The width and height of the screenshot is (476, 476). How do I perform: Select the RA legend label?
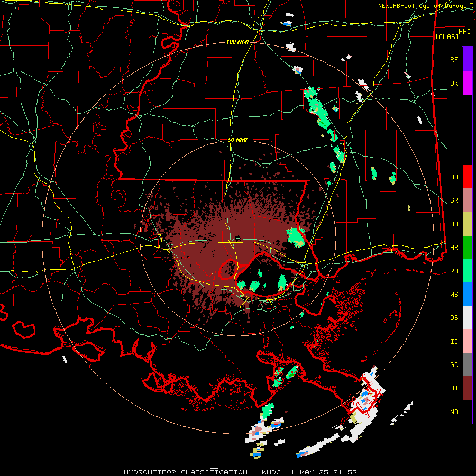454,271
